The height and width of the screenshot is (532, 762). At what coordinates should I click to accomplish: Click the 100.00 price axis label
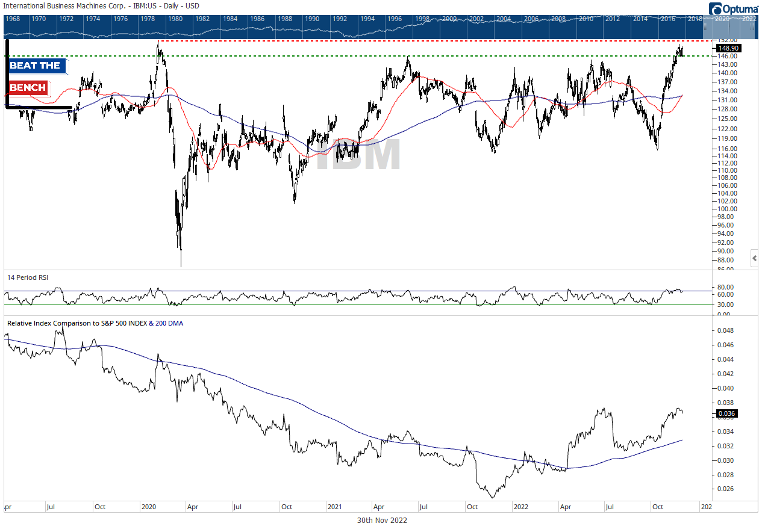[726, 208]
